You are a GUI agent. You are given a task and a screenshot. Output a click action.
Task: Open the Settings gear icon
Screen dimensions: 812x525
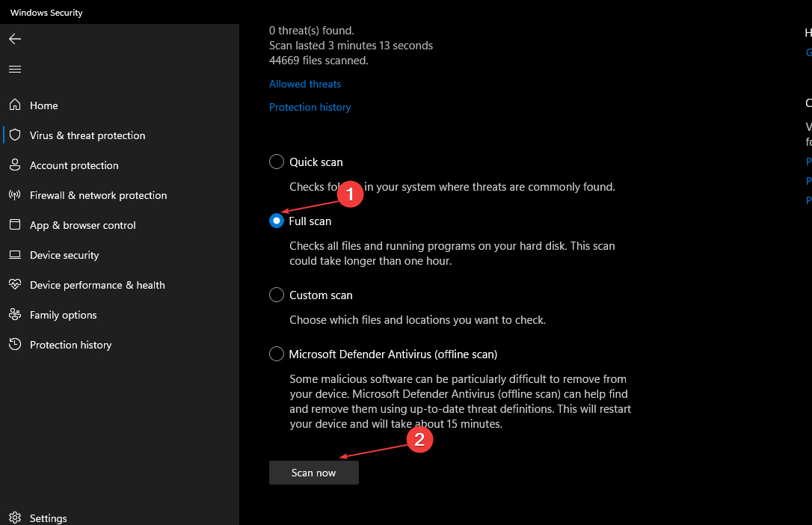15,518
